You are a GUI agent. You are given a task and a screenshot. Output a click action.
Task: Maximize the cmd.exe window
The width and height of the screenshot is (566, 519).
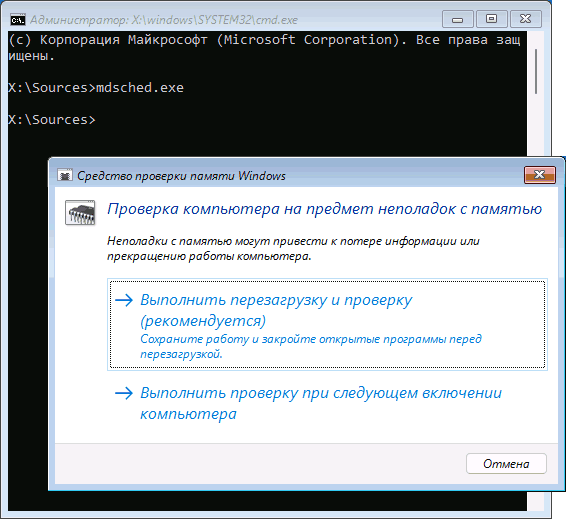pyautogui.click(x=492, y=19)
